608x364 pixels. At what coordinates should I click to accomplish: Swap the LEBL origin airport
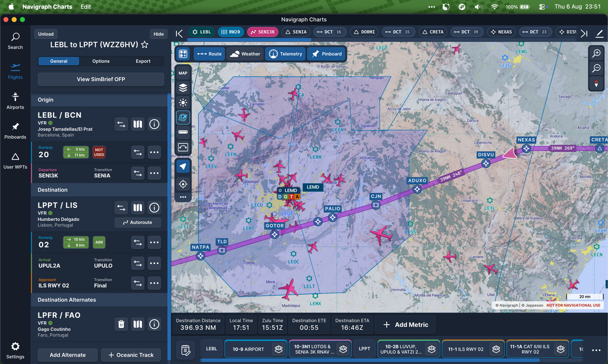(121, 124)
